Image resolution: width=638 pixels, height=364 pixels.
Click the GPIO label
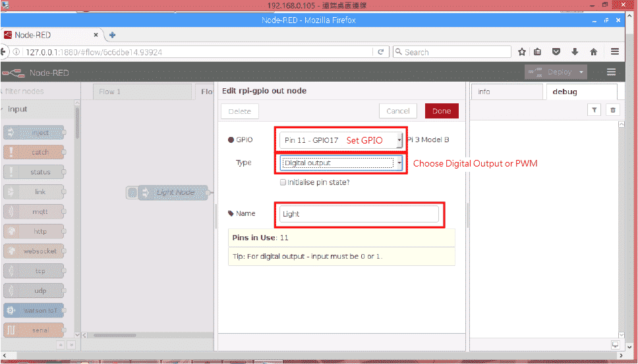pos(245,140)
